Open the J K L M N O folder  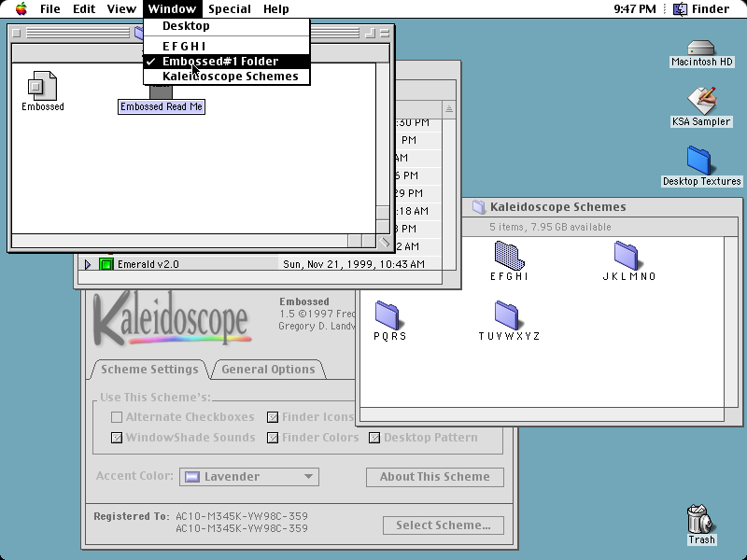coord(627,255)
